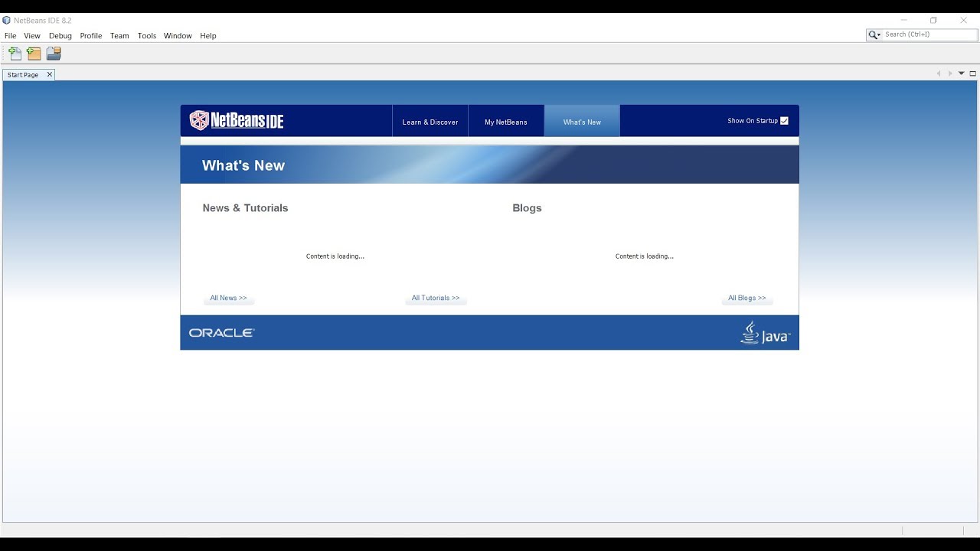
Task: Click the Search (Ctrl+I) field
Action: [930, 34]
